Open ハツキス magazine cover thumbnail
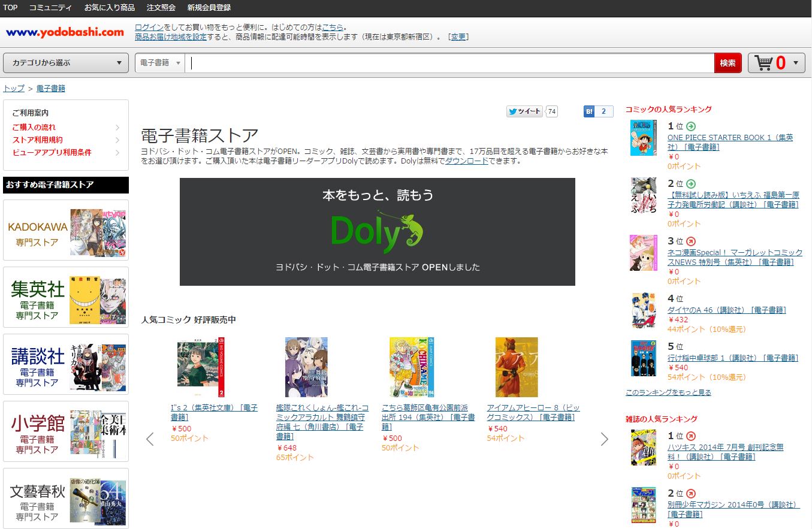 click(x=643, y=448)
